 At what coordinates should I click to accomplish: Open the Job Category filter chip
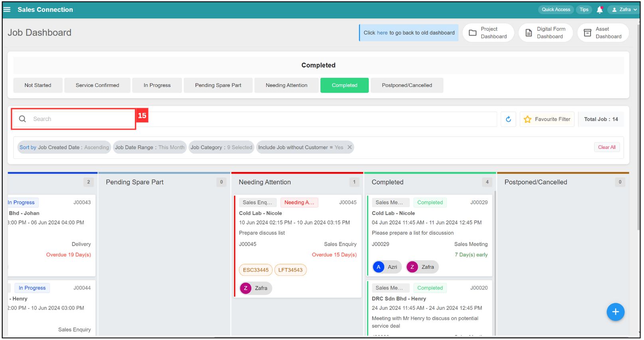tap(221, 147)
